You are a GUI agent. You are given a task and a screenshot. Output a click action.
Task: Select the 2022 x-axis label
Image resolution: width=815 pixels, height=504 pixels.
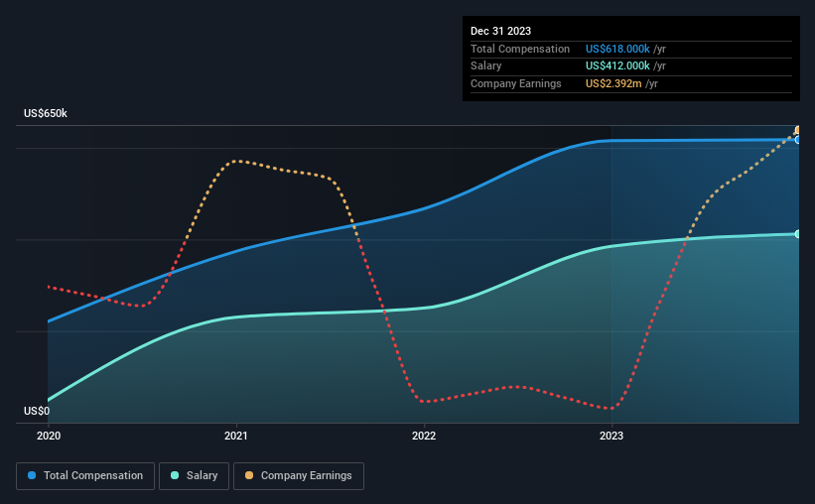tap(424, 436)
